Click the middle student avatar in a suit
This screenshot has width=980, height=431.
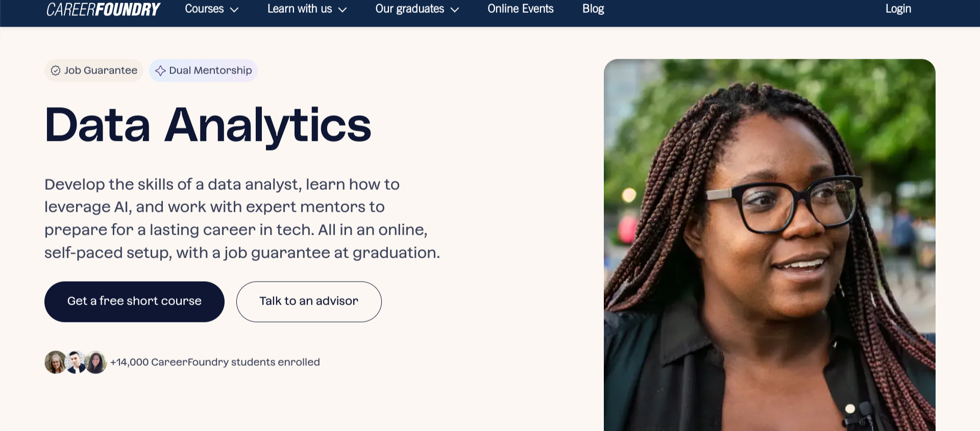pyautogui.click(x=76, y=362)
